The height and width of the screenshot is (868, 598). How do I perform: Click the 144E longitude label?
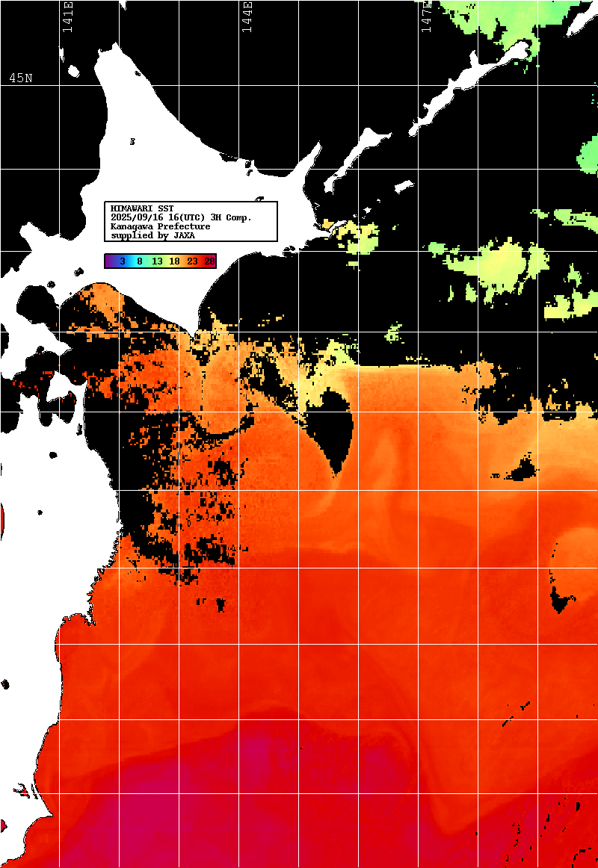pos(247,16)
